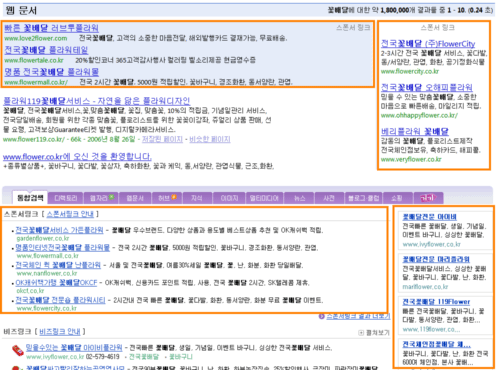Click the 스폰서링크 안내 info link
Viewport: 497px width, 370px height.
pos(70,214)
